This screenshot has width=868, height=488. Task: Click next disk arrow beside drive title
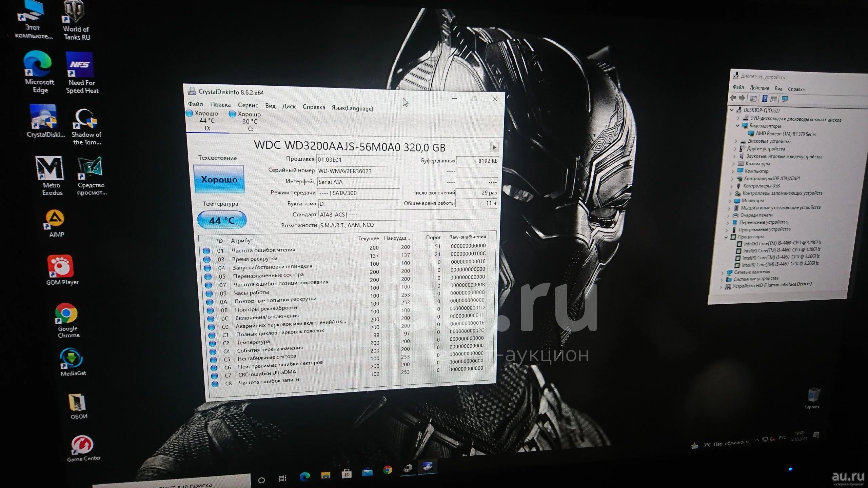(494, 147)
